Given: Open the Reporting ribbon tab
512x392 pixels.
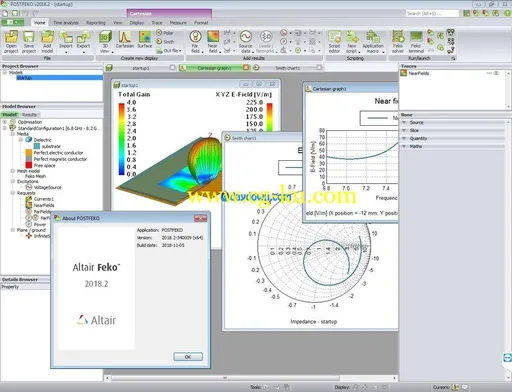Looking at the screenshot, I should pyautogui.click(x=96, y=23).
